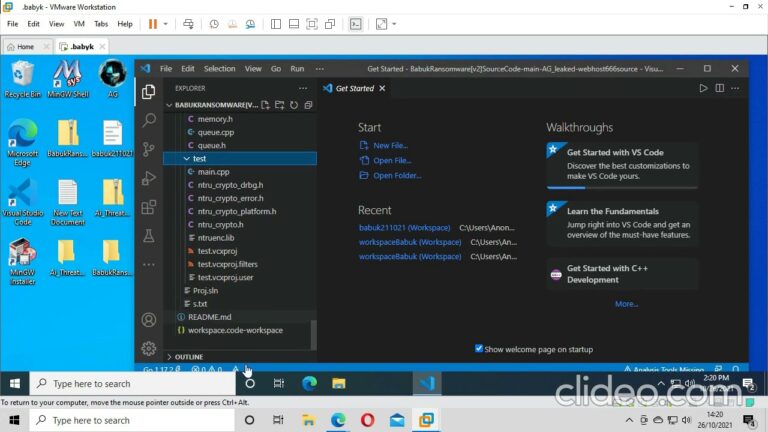768x432 pixels.
Task: Switch to the Home tab in VMware
Action: point(20,46)
